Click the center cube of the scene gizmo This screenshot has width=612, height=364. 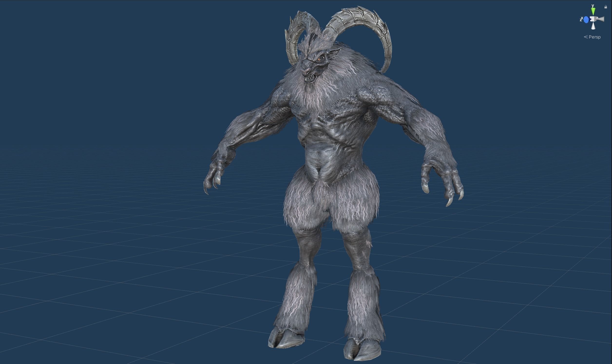tap(593, 19)
